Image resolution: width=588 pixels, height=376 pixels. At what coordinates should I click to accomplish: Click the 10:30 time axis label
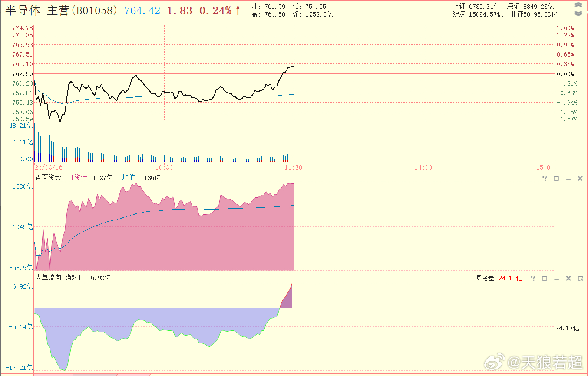pyautogui.click(x=164, y=168)
